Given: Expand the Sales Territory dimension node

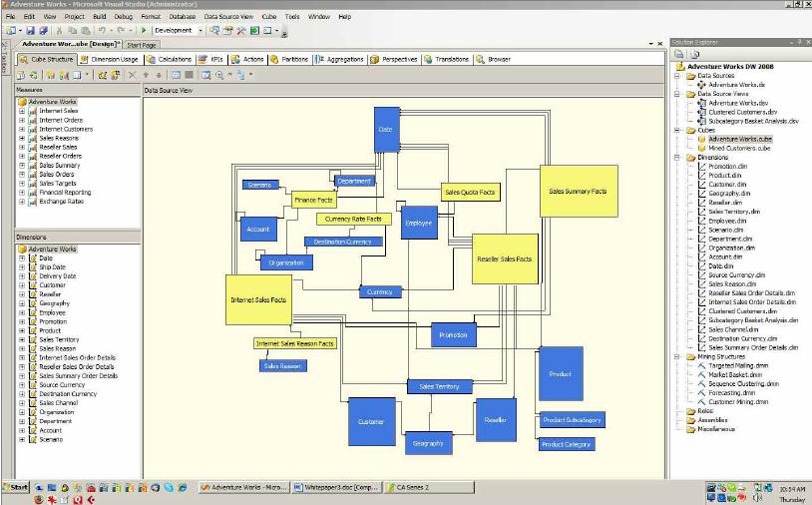Looking at the screenshot, I should [22, 339].
